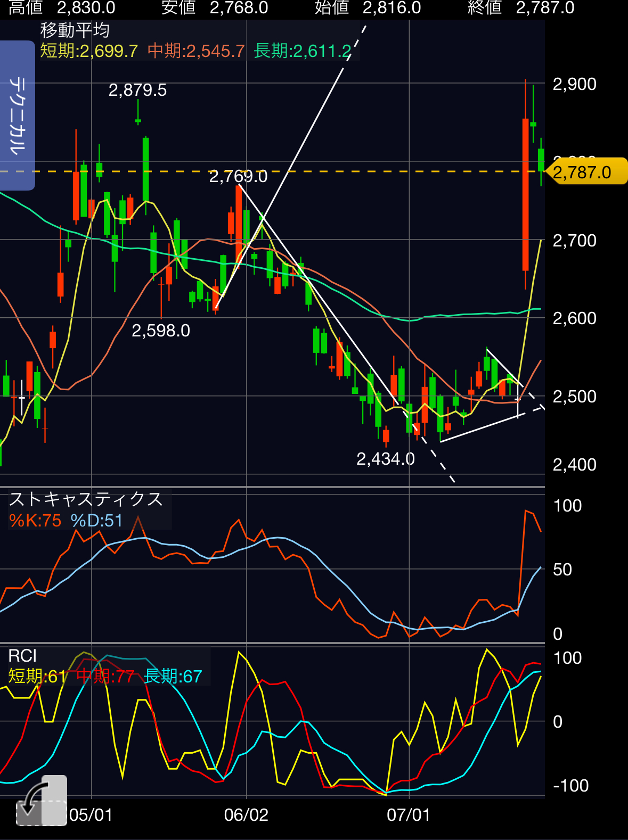Tap the white crosshair marker on the chart
Viewport: 628px width, 840px height.
tap(21, 398)
